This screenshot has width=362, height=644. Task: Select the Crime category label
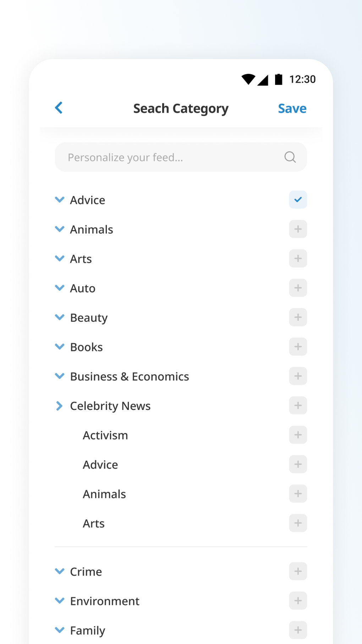[x=86, y=572]
